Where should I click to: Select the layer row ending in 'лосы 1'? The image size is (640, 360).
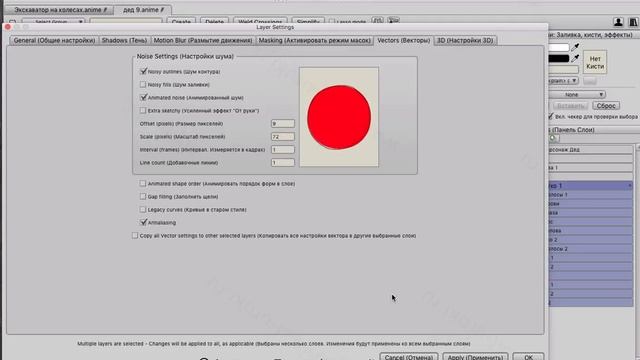590,195
